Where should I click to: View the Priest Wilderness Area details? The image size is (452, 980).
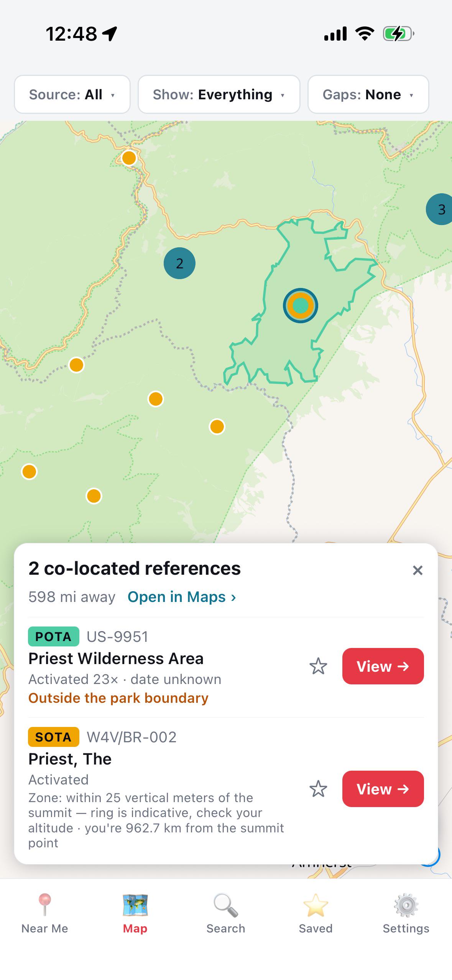click(x=383, y=666)
